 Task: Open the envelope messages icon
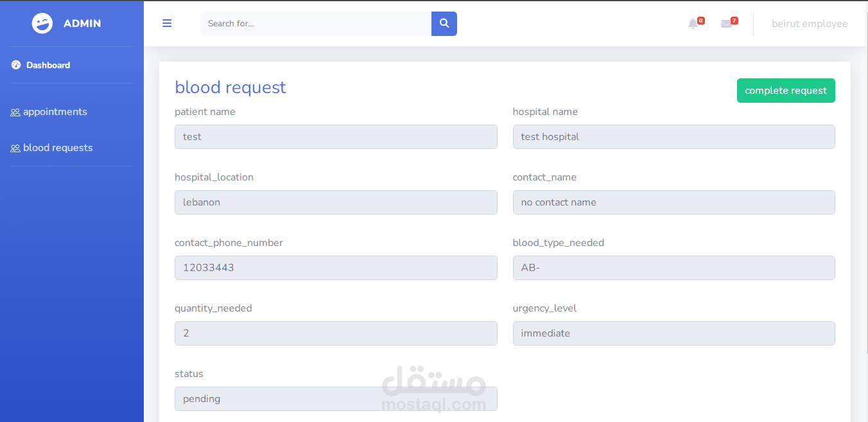point(726,24)
